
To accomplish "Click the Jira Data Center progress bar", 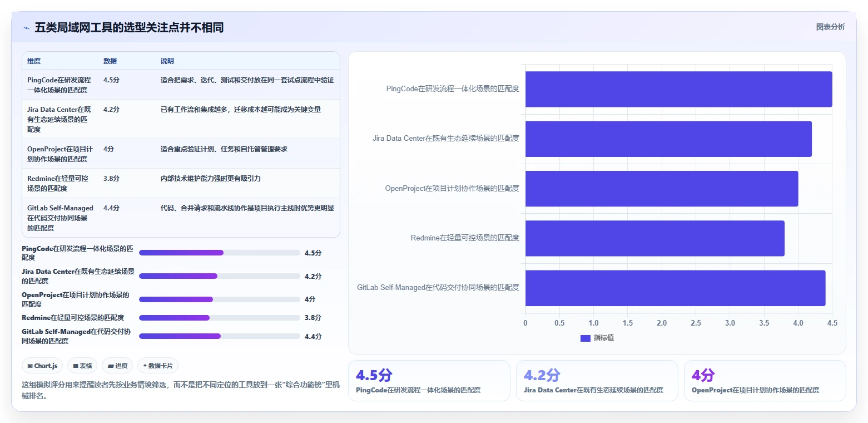I will [x=220, y=276].
